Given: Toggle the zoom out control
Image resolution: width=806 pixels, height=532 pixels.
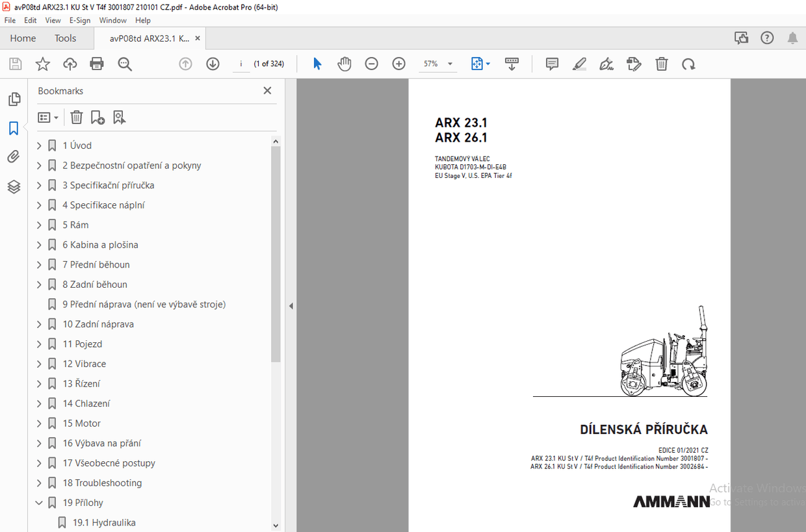Looking at the screenshot, I should (x=371, y=64).
